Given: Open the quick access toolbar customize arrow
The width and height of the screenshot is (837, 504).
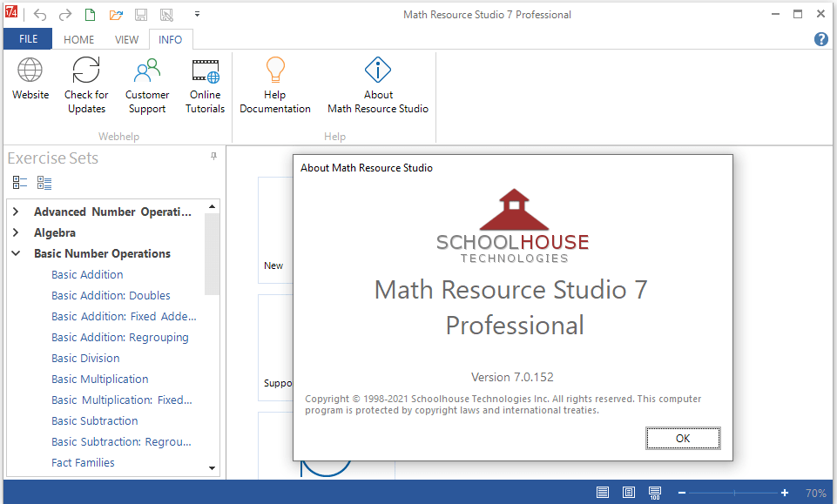Looking at the screenshot, I should click(197, 15).
